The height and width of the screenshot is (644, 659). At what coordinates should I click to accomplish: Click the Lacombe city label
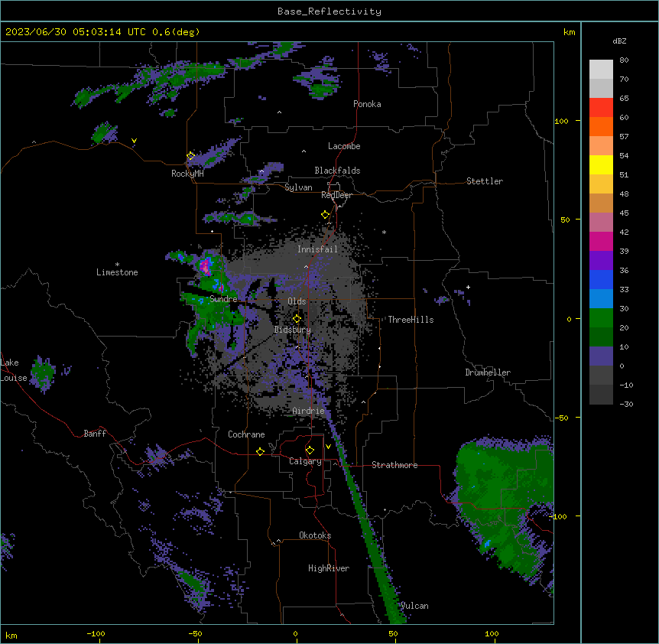tap(344, 146)
